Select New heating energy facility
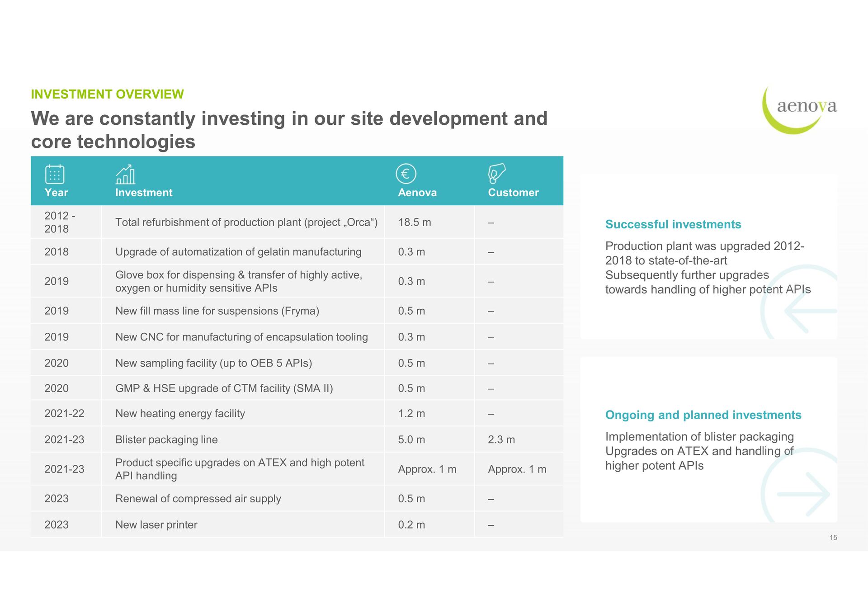This screenshot has width=868, height=614. tap(180, 414)
